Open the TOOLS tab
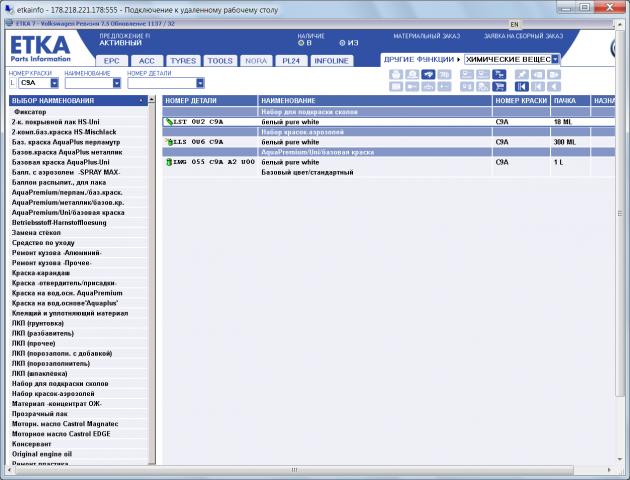This screenshot has height=480, width=630. pyautogui.click(x=220, y=61)
